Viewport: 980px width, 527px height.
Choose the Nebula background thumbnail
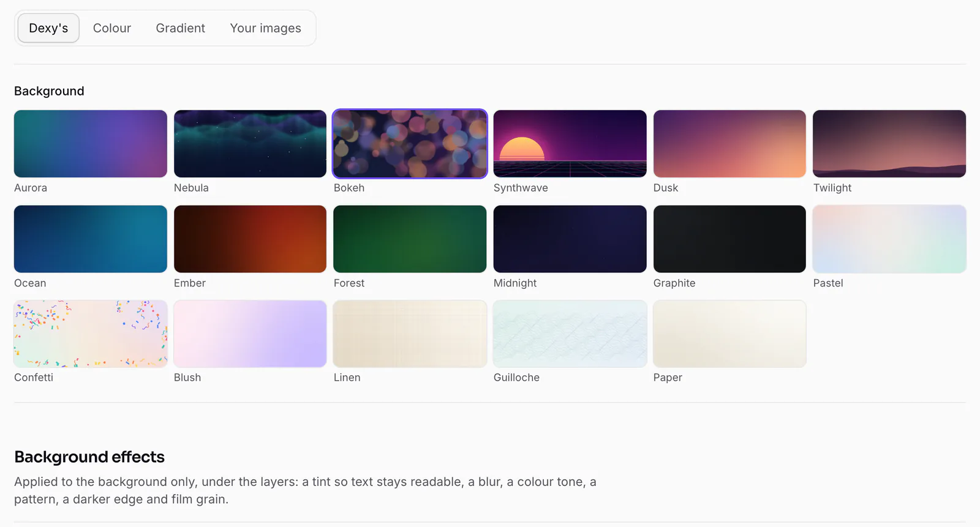coord(250,144)
